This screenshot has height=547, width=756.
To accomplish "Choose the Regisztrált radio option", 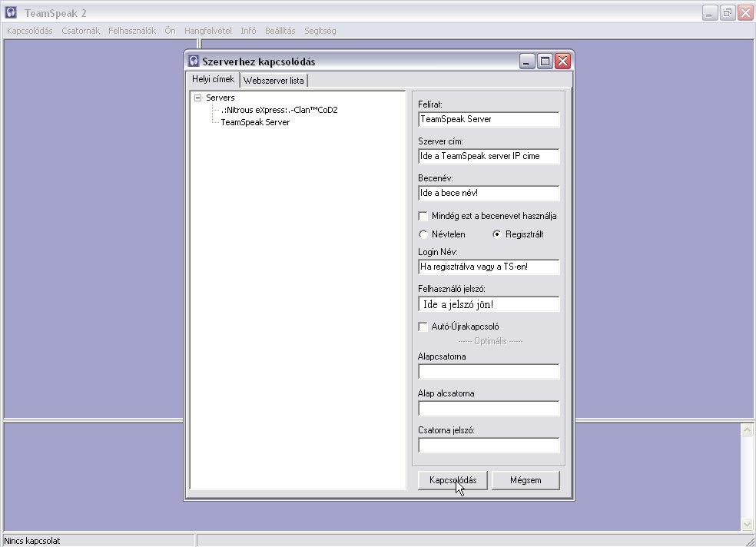I will coord(497,234).
